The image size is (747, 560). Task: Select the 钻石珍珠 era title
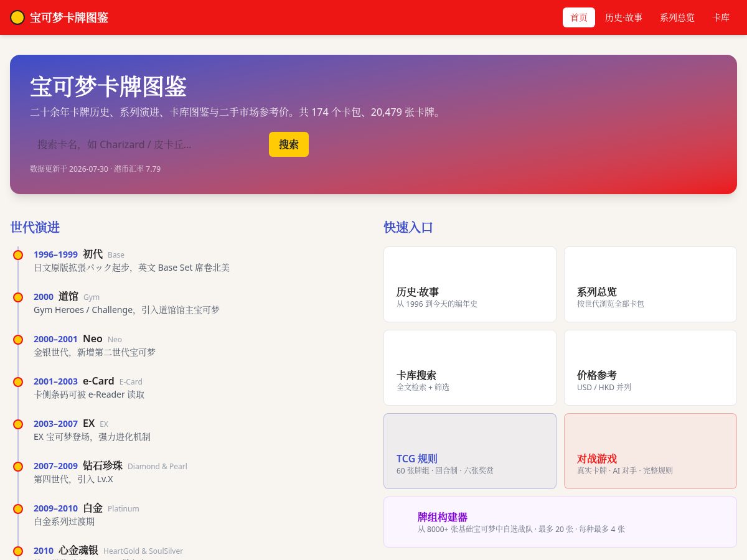pos(103,465)
